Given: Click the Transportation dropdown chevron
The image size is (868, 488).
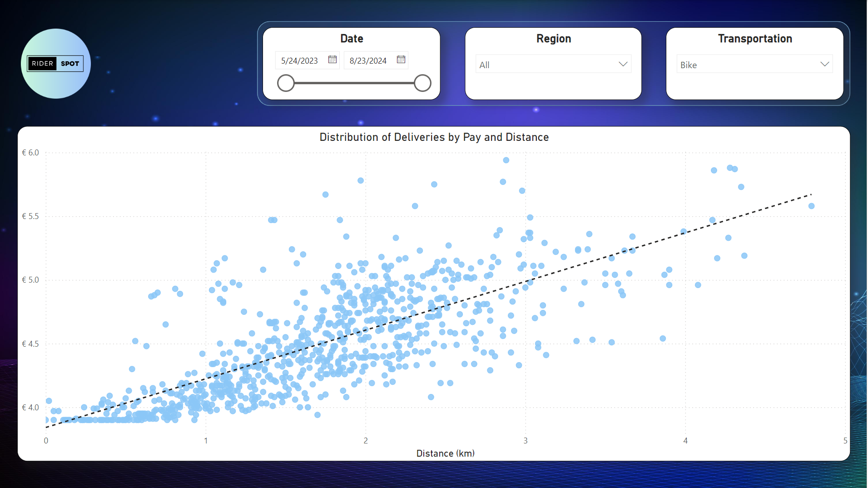Looking at the screenshot, I should coord(824,64).
